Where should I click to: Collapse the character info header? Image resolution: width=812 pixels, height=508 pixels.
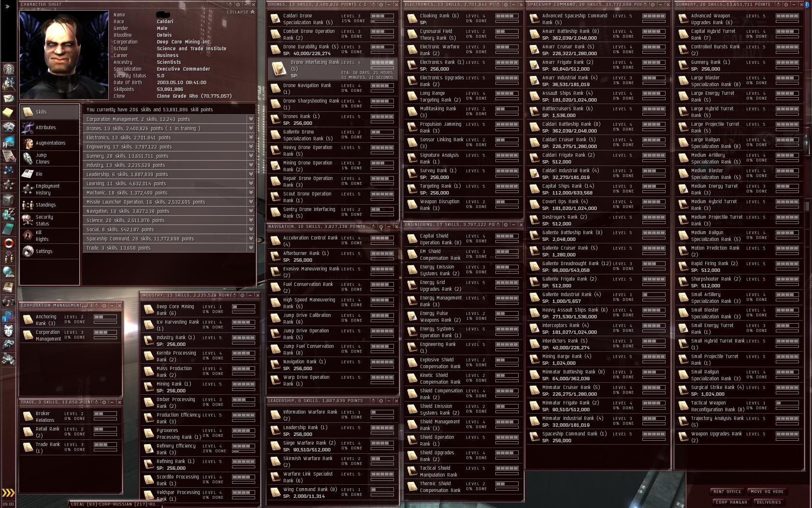241,12
